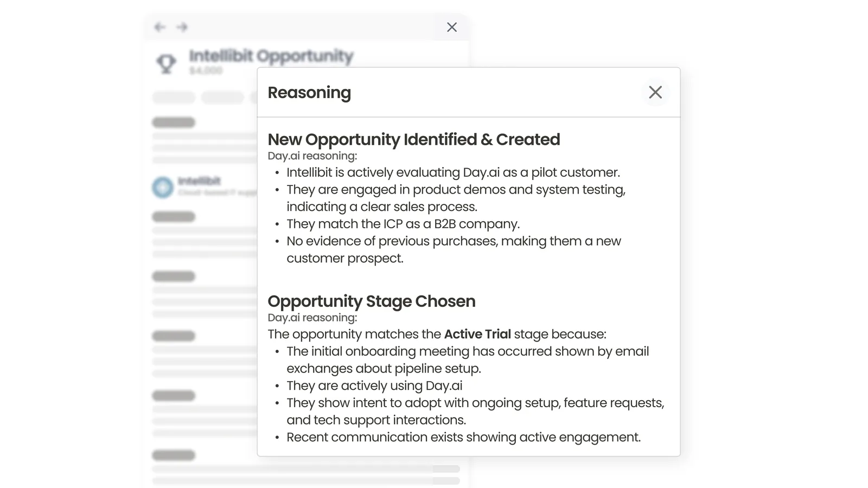Screen dimensions: 868x488
Task: Select the first blurred pill under the title
Action: click(x=174, y=98)
